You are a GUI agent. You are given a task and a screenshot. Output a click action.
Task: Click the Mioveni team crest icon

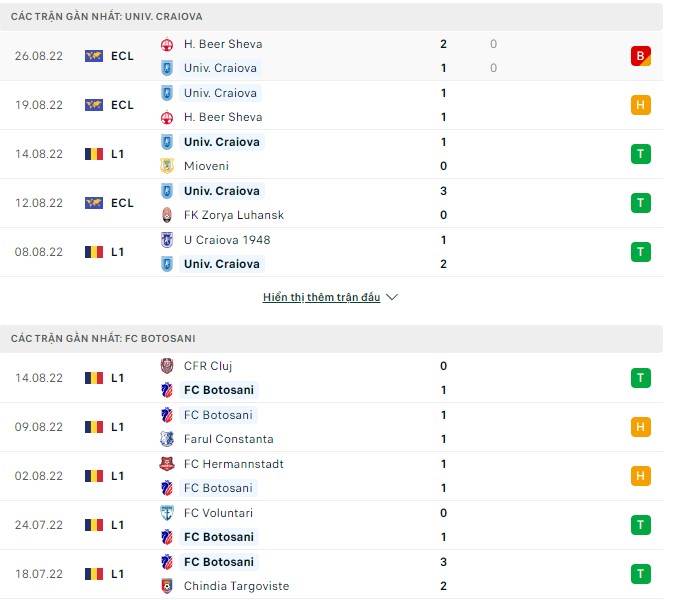pos(167,166)
